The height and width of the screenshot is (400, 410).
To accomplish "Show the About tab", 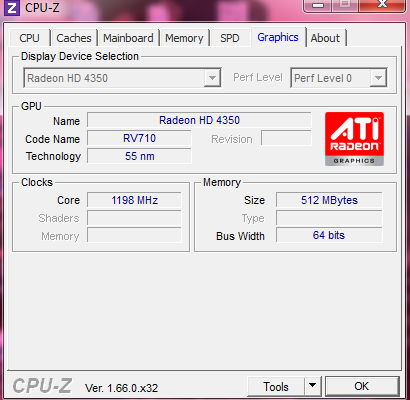I will coord(325,38).
